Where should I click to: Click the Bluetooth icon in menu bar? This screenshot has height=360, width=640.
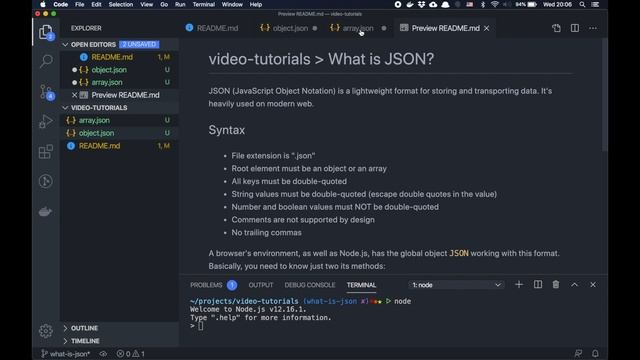pos(483,4)
